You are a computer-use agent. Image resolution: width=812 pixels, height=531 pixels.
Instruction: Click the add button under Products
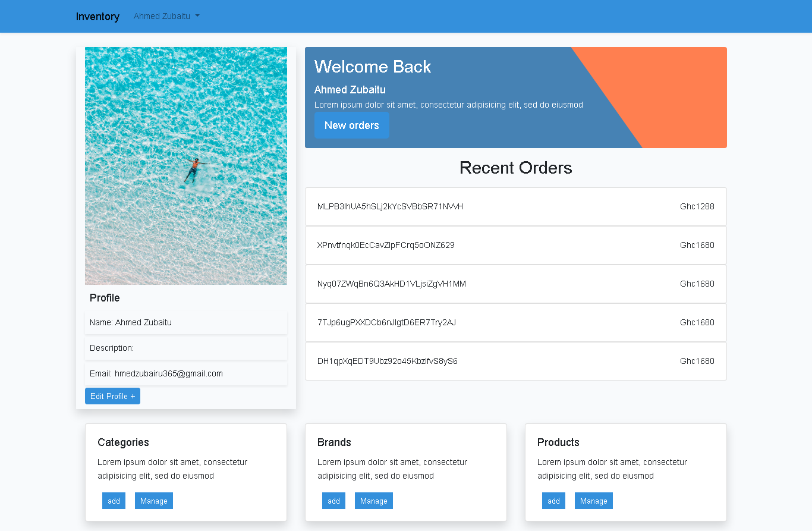point(553,501)
